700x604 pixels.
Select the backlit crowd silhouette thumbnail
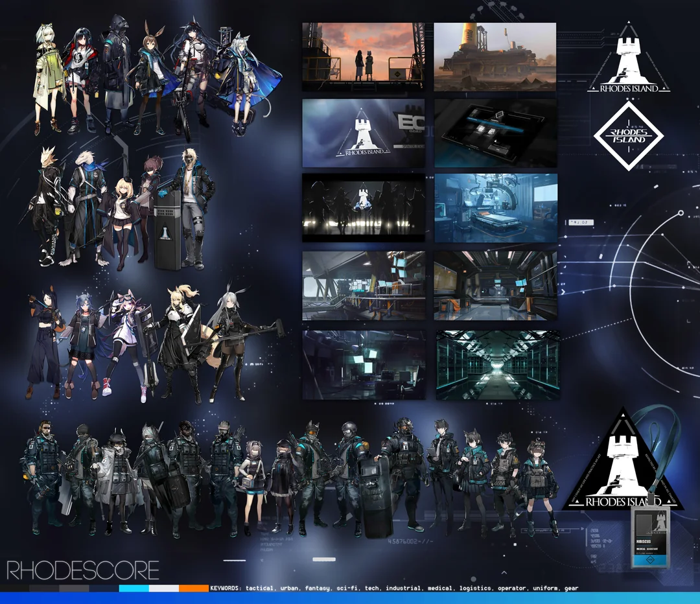(x=364, y=208)
